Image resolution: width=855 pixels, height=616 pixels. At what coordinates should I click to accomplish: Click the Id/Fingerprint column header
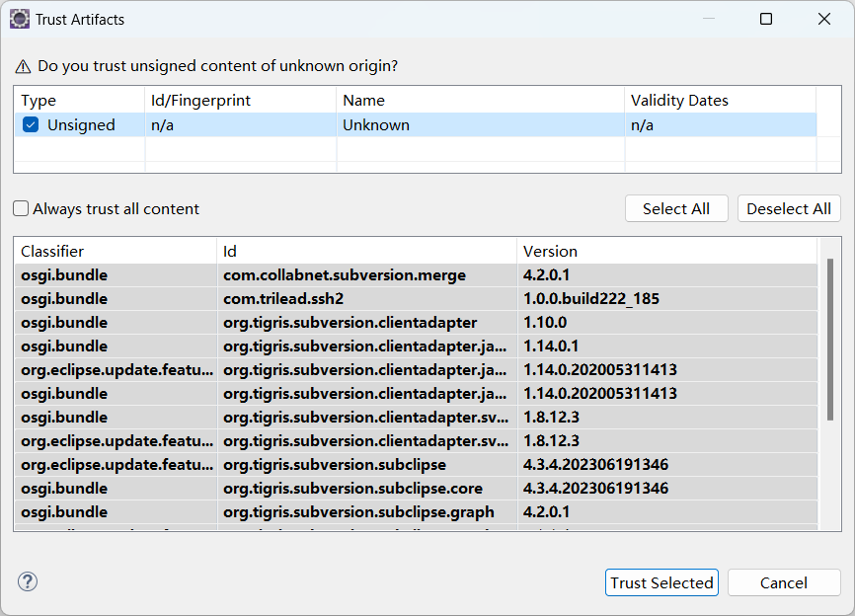[241, 101]
